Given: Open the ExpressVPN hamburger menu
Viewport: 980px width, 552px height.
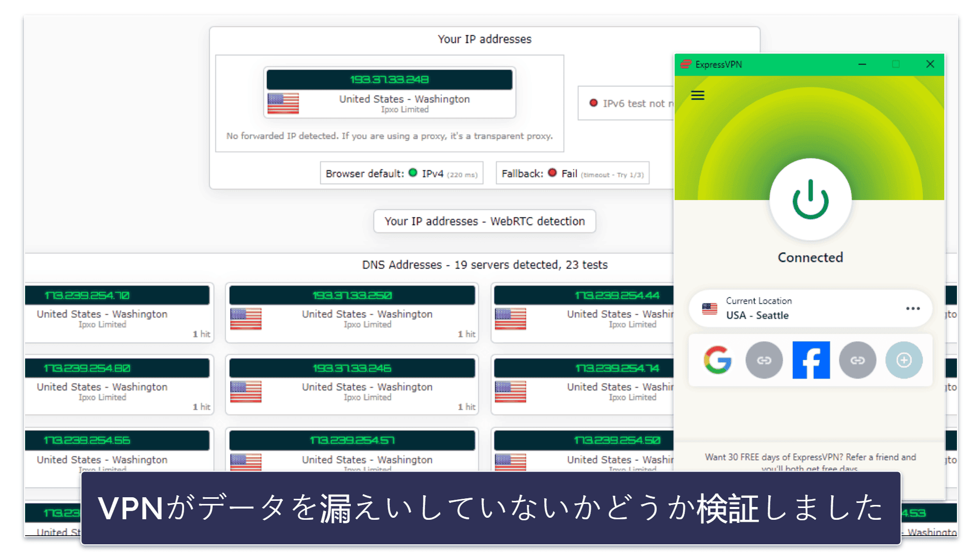Looking at the screenshot, I should tap(698, 96).
